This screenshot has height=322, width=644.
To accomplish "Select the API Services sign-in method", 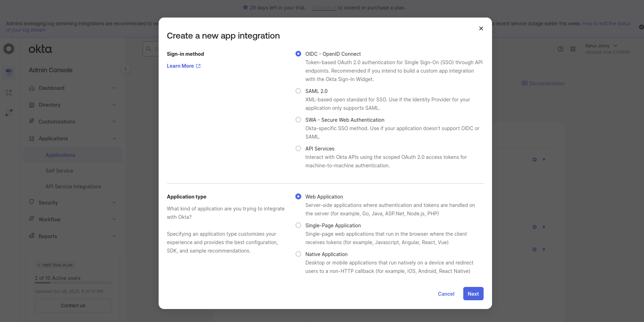I will tap(298, 148).
